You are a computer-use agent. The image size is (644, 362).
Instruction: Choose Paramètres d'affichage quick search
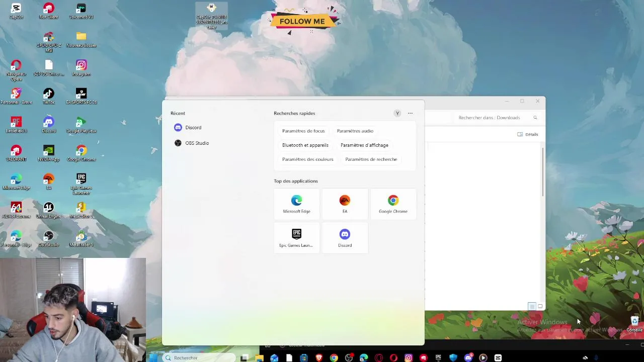[x=364, y=145]
